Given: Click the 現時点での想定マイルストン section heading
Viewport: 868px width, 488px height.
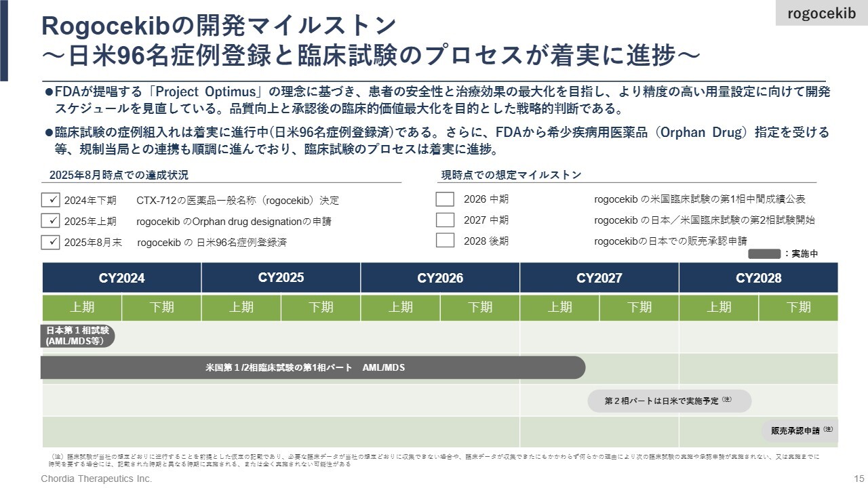Looking at the screenshot, I should 511,175.
